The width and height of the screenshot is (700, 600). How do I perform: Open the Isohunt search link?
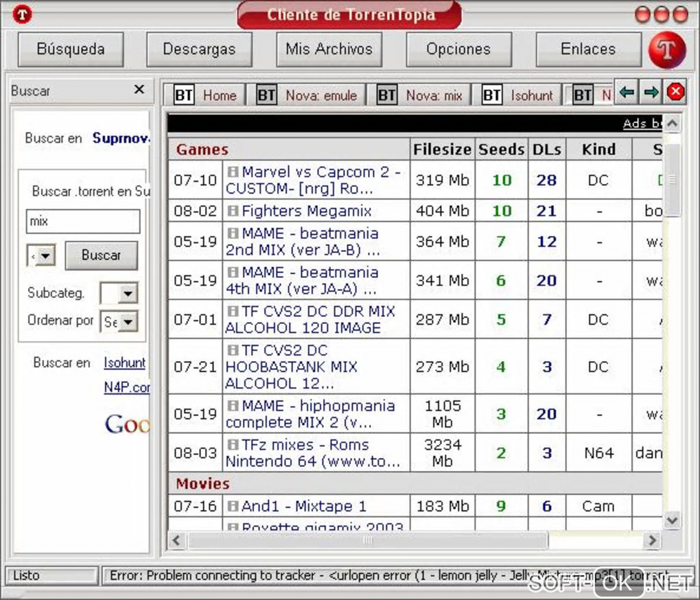(124, 362)
